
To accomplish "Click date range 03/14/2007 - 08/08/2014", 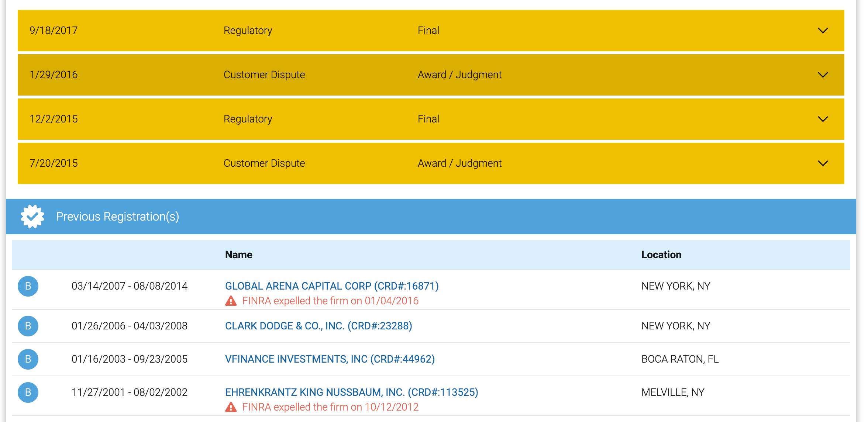I will pos(130,286).
